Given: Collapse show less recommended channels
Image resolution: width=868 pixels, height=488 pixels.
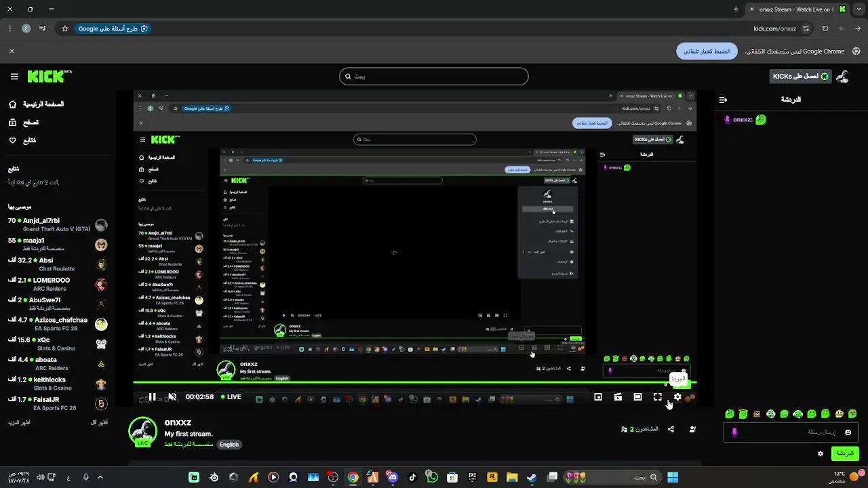Looking at the screenshot, I should point(100,422).
